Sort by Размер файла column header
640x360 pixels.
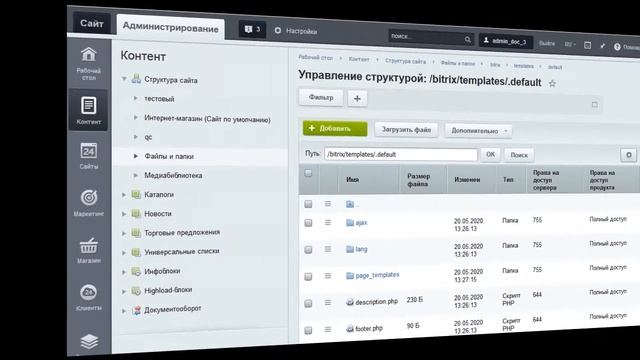(x=418, y=180)
